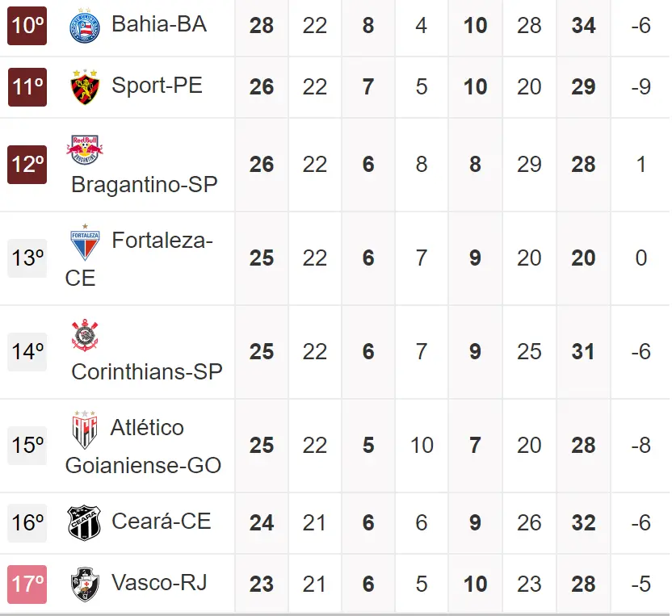Click the Atlético Goianiense crest
Image resolution: width=672 pixels, height=616 pixels.
pos(84,430)
